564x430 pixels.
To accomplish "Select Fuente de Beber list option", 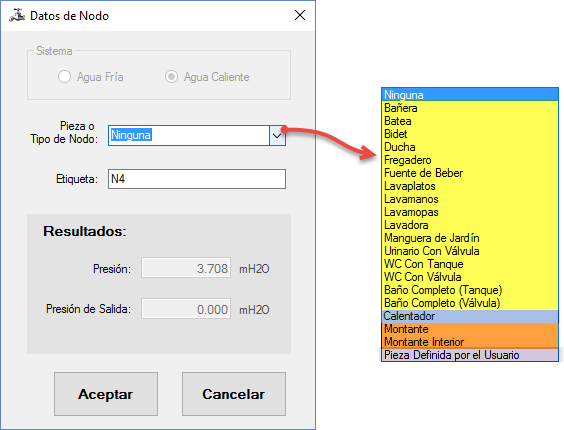I will click(x=470, y=173).
